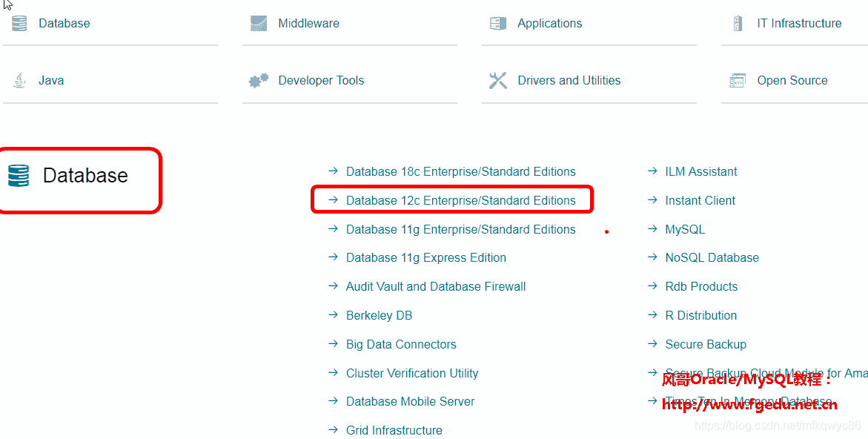Select Database 11g Express Edition
The image size is (868, 439).
426,257
